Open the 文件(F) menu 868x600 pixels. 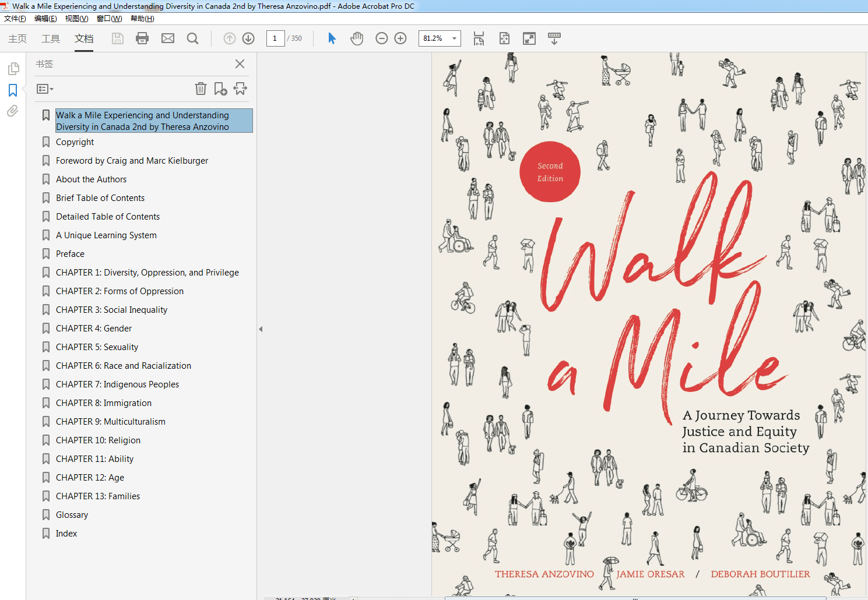tap(15, 19)
